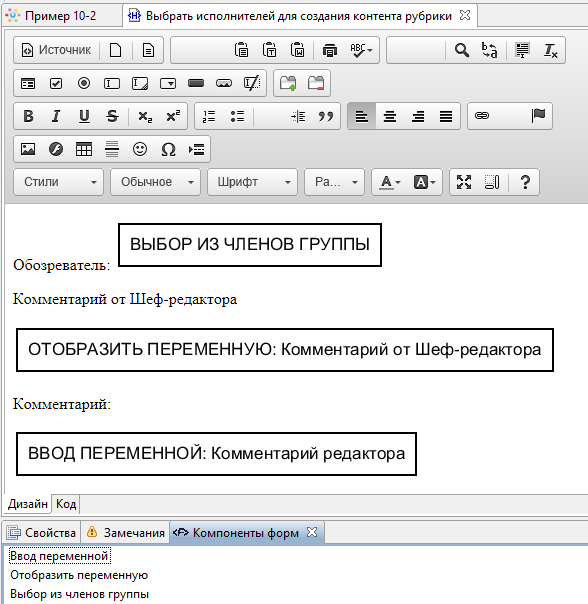Insert an image
Screen dimensions: 588x604
point(28,149)
